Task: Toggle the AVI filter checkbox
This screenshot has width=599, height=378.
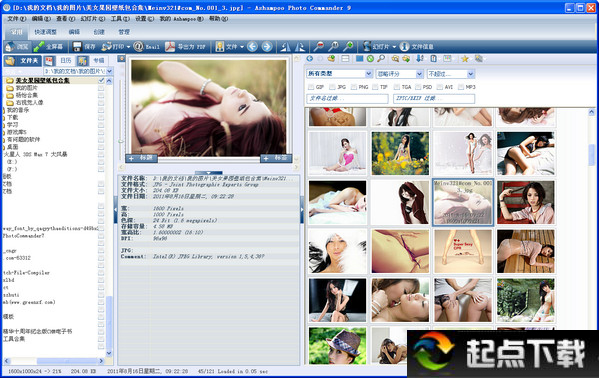Action: (x=440, y=87)
